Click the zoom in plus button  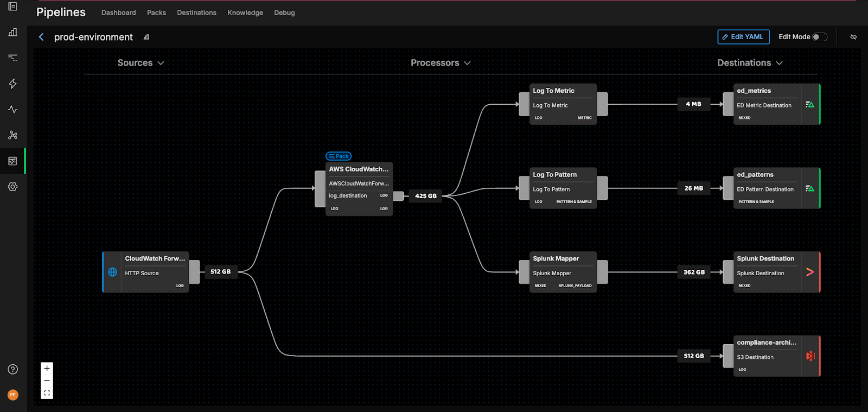(47, 369)
